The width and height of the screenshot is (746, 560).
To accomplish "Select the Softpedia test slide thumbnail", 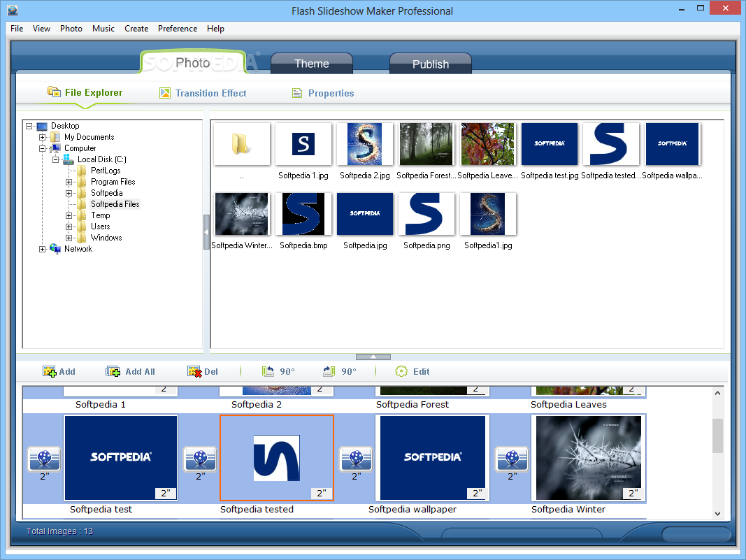I will [121, 458].
